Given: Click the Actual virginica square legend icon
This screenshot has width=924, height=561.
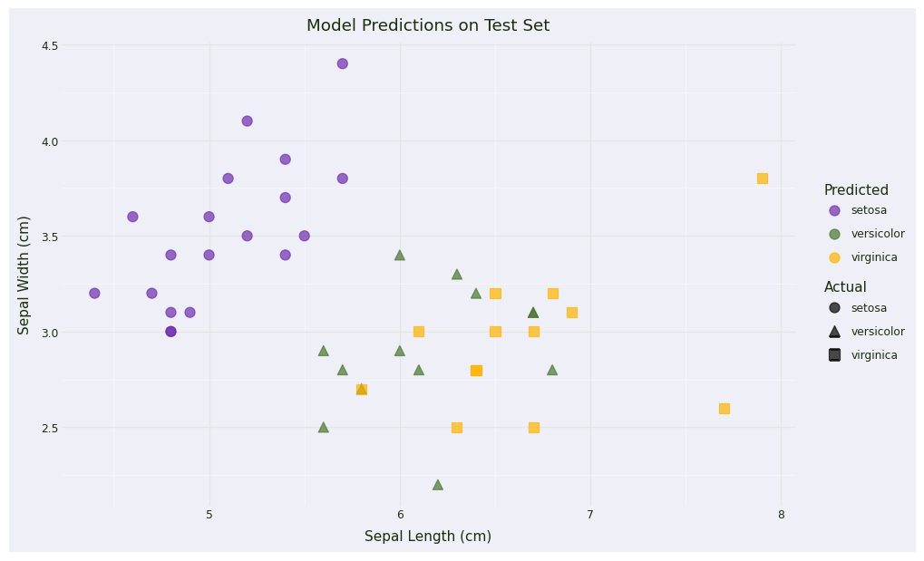Looking at the screenshot, I should pyautogui.click(x=834, y=355).
